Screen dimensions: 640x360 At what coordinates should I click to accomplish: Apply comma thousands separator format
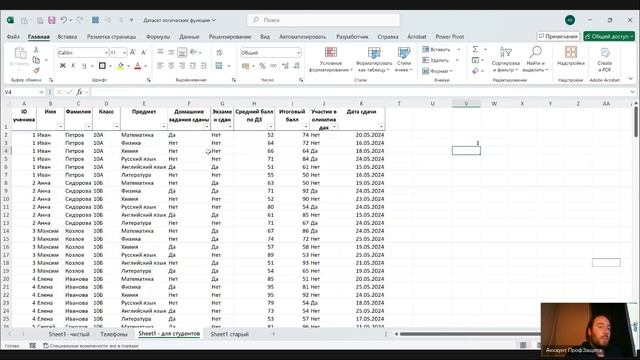[x=273, y=66]
